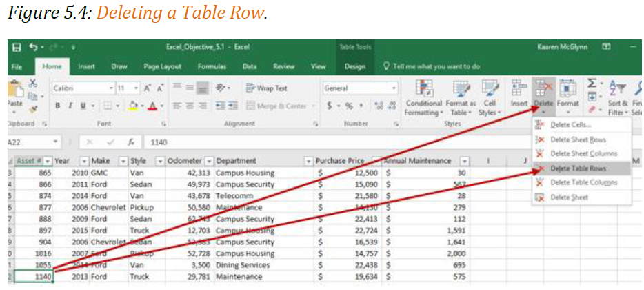This screenshot has width=644, height=290.
Task: Expand the Font group dialog launcher
Action: click(163, 124)
